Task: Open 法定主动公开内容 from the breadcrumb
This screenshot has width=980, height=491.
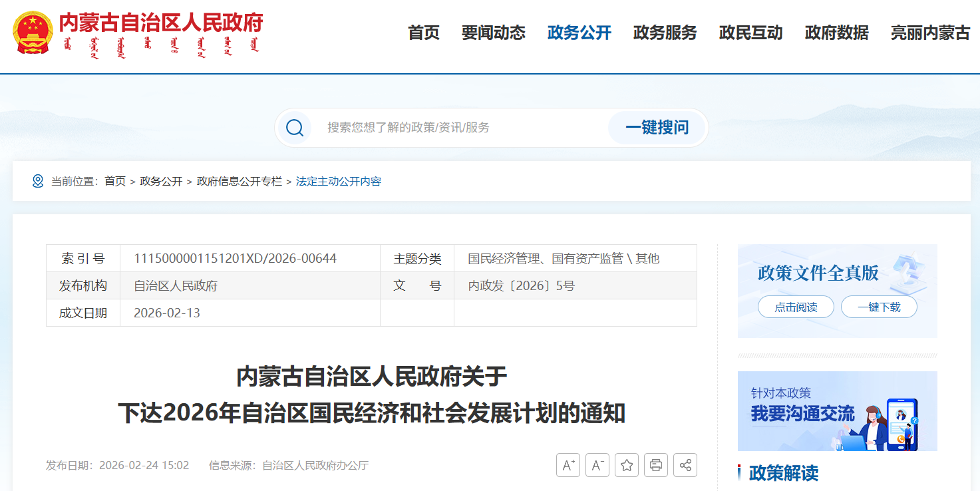Action: [x=338, y=180]
